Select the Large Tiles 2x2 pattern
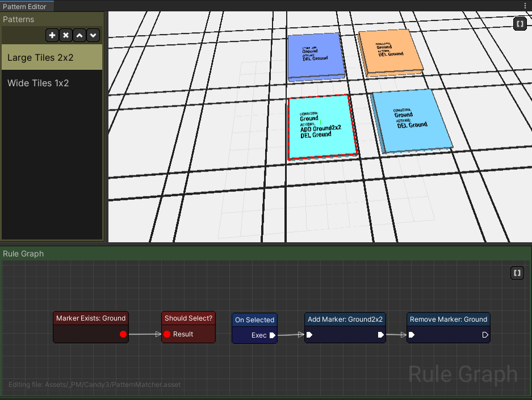Viewport: 532px width, 400px height. tap(52, 57)
